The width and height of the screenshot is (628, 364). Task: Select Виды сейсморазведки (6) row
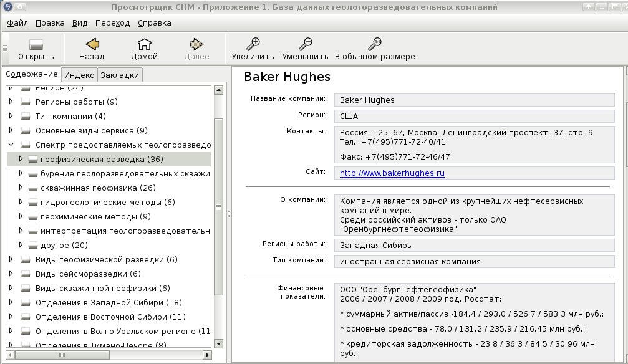point(109,274)
